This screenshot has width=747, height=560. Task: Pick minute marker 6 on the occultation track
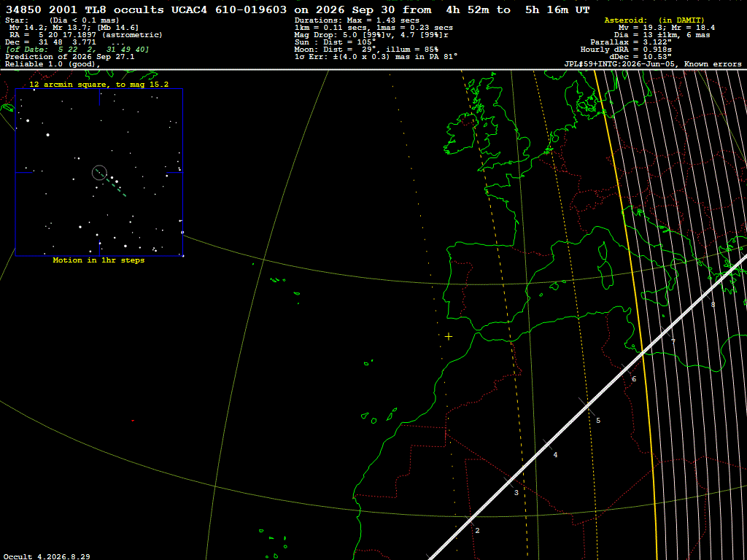click(634, 379)
